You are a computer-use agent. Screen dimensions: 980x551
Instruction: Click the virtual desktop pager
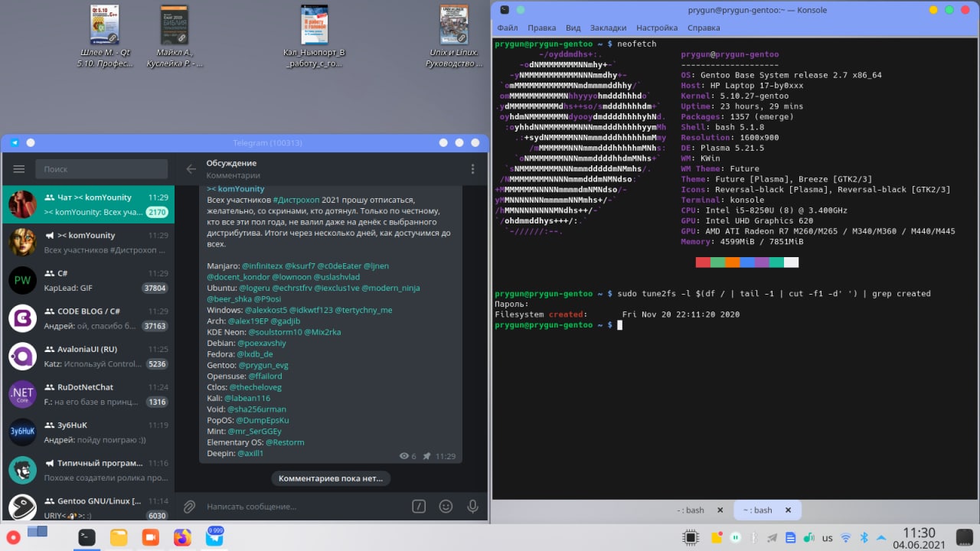38,532
